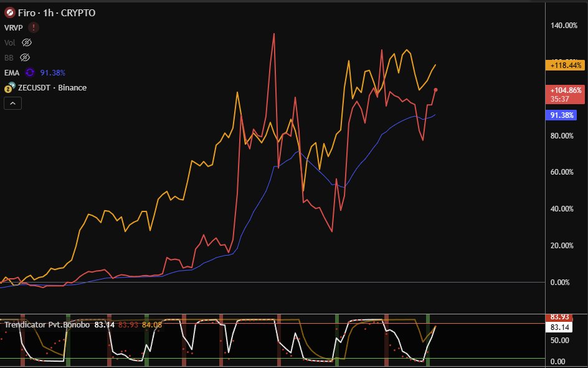The height and width of the screenshot is (368, 588).
Task: Click the Firo coin logo icon
Action: (9, 12)
